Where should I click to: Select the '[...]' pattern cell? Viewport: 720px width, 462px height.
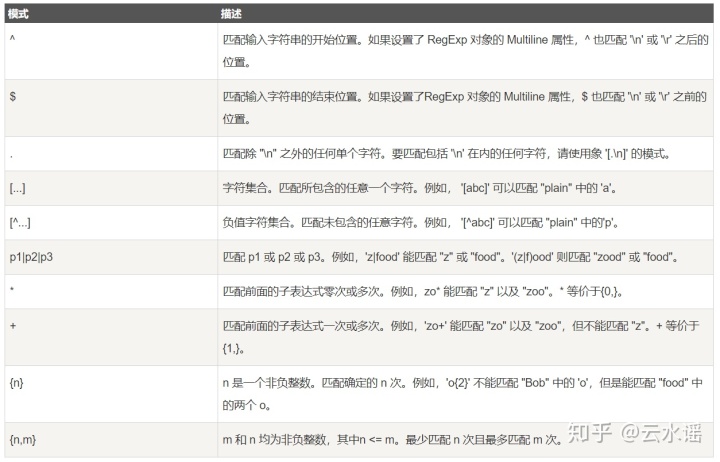111,188
